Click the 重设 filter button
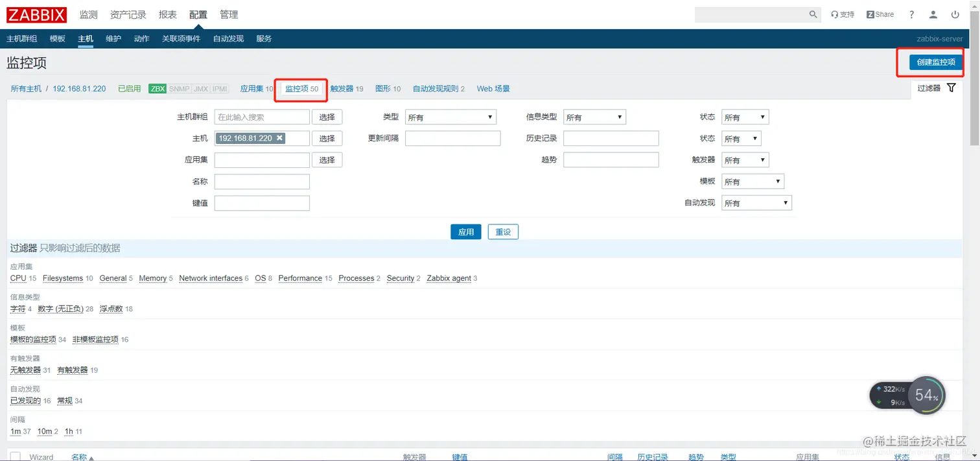This screenshot has width=980, height=461. click(503, 231)
